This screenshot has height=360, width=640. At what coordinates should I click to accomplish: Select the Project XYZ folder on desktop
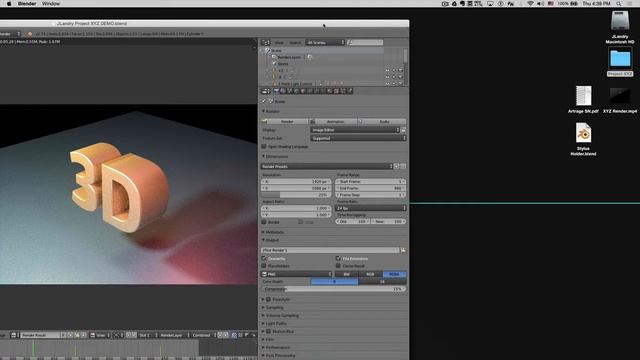tap(620, 59)
